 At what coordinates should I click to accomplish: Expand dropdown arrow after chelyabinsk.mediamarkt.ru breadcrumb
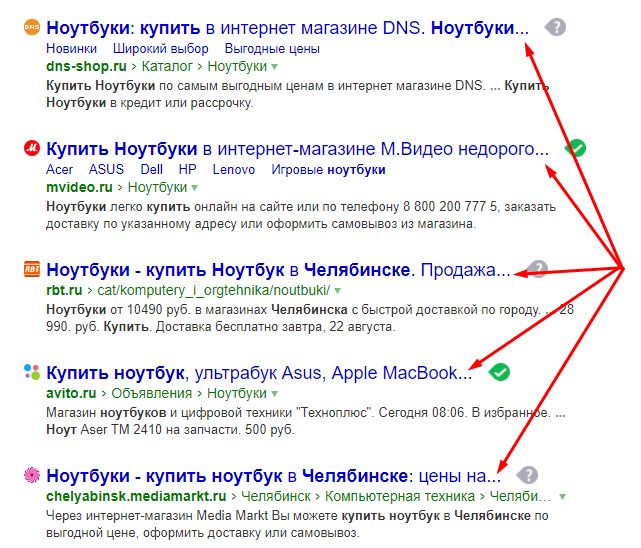pos(563,497)
